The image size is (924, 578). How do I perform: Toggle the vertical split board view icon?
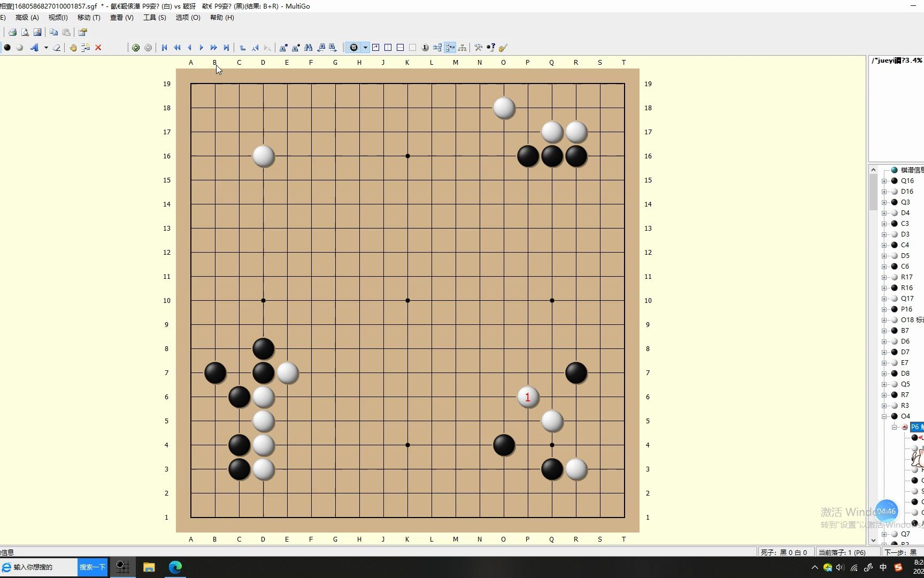388,48
